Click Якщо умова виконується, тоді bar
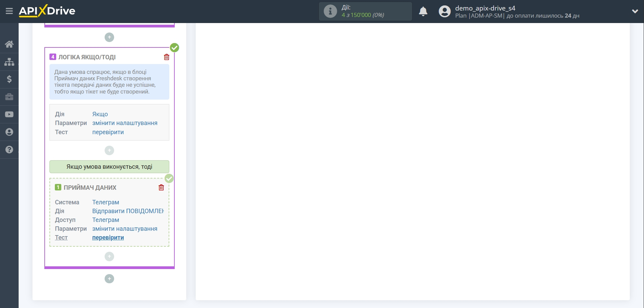This screenshot has width=644, height=308. click(x=109, y=167)
